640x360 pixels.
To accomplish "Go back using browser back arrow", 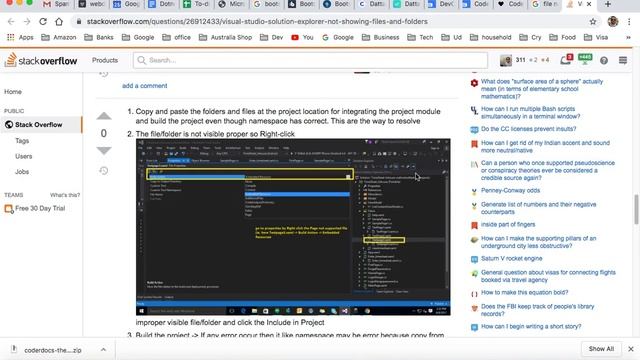I will click(11, 22).
